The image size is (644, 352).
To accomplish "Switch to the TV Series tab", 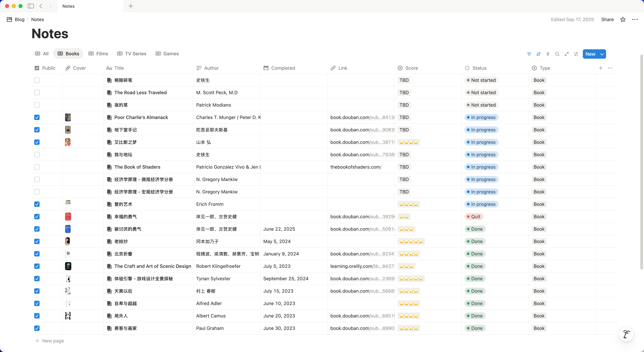I will click(132, 54).
